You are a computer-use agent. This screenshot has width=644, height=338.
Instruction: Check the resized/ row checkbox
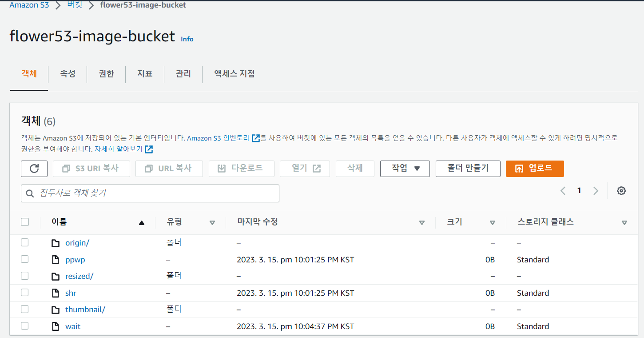click(x=25, y=276)
